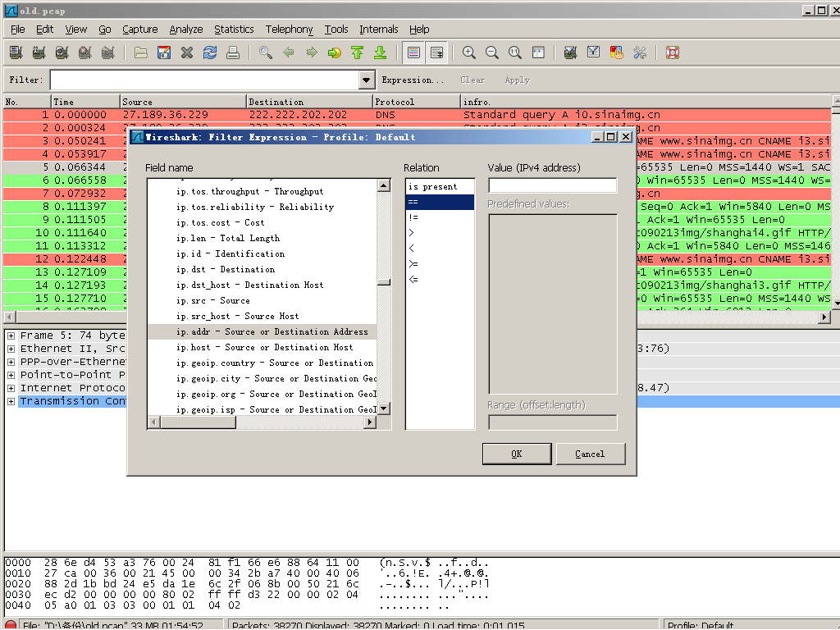Screen dimensions: 840x630
Task: Click the field list horizontal scrollbar thumb
Action: click(x=199, y=422)
